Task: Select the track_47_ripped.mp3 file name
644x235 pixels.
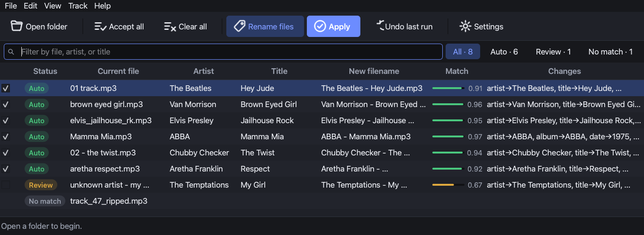Action: tap(108, 201)
